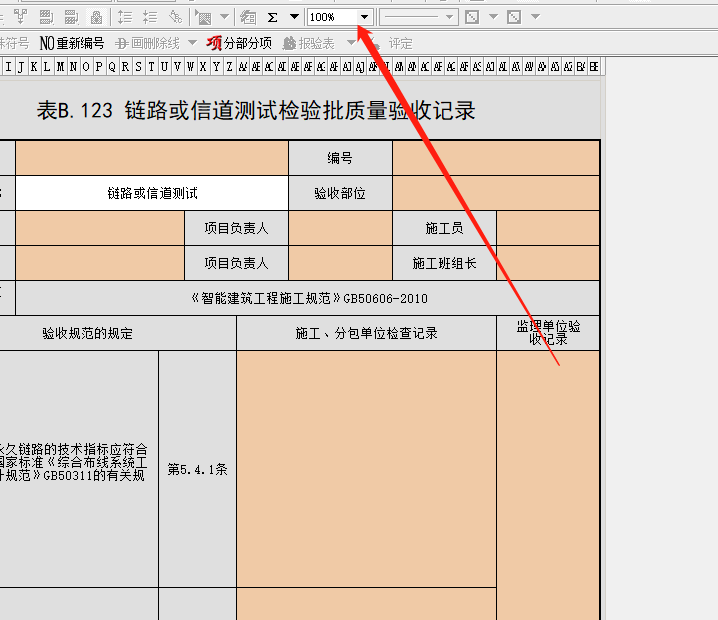
Task: Click the padlock lock icon in toolbar
Action: click(x=96, y=17)
